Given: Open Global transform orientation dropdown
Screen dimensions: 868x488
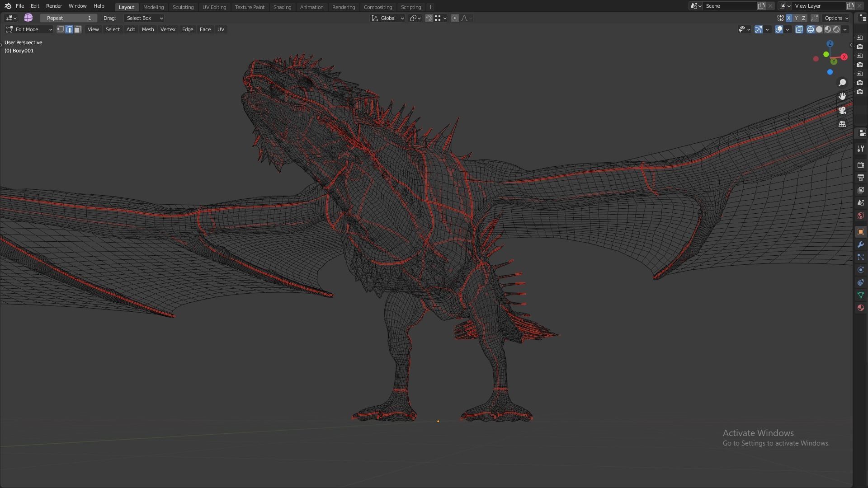Looking at the screenshot, I should point(387,18).
